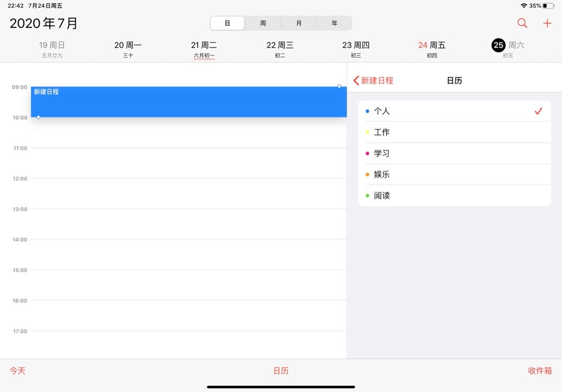Tap the orange dot beside 娱乐 calendar

368,174
